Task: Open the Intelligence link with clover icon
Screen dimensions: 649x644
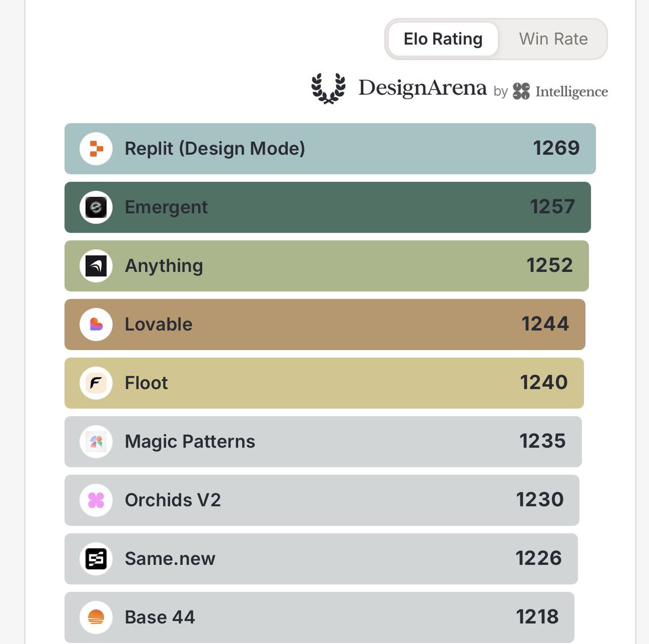Action: pos(560,91)
